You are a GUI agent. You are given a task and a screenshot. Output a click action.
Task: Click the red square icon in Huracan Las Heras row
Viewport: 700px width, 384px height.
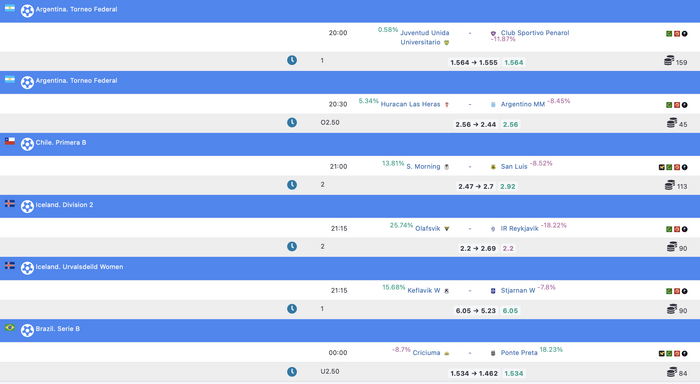[x=677, y=105]
